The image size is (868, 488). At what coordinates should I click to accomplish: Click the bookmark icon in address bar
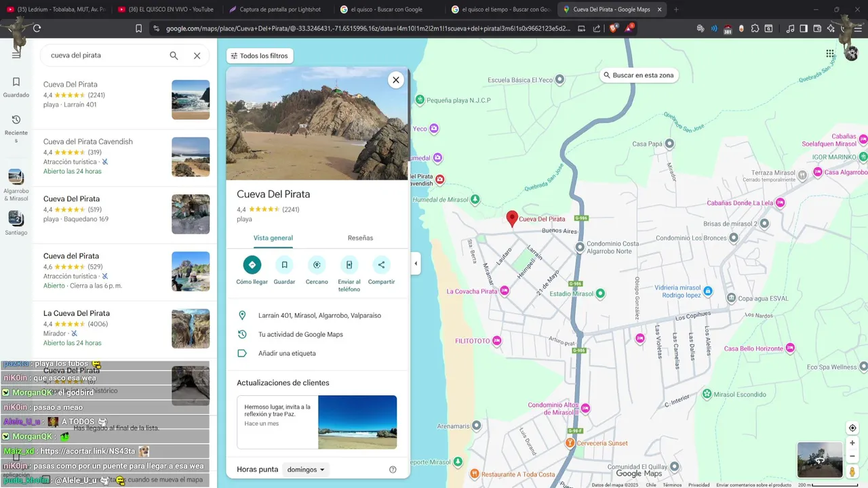point(138,28)
